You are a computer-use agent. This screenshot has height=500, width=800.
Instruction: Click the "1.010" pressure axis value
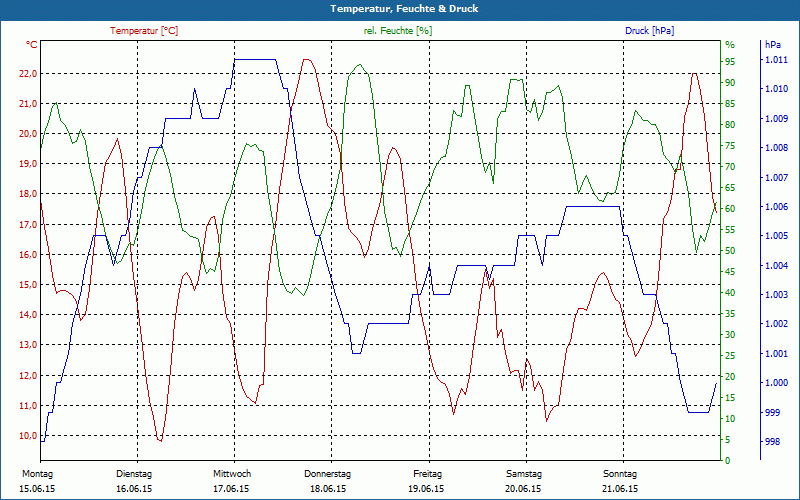776,89
